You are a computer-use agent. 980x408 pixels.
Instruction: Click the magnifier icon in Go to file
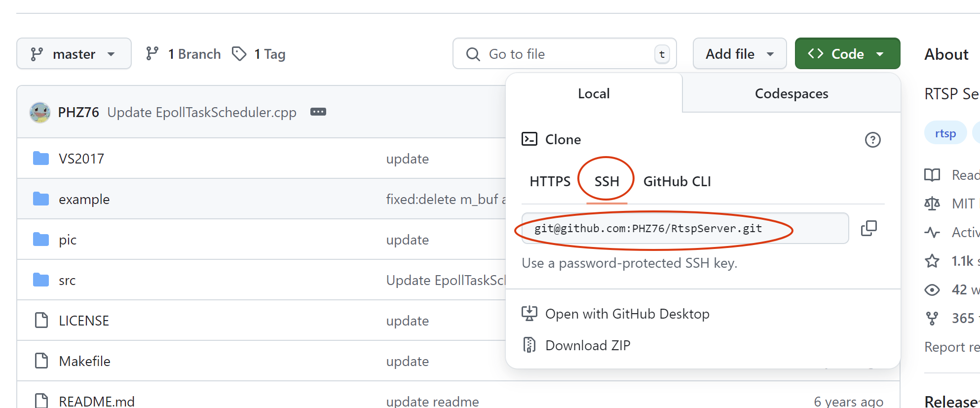pyautogui.click(x=473, y=54)
